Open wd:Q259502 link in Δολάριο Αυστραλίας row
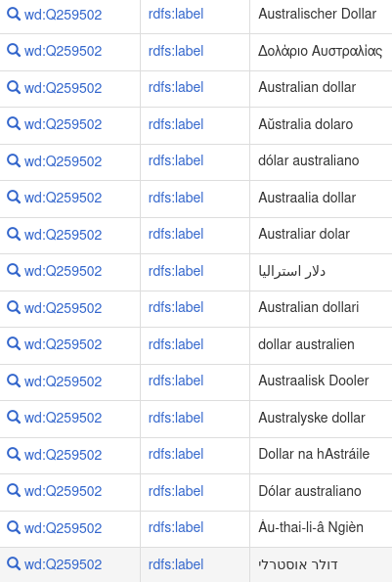The height and width of the screenshot is (582, 392). 63,51
